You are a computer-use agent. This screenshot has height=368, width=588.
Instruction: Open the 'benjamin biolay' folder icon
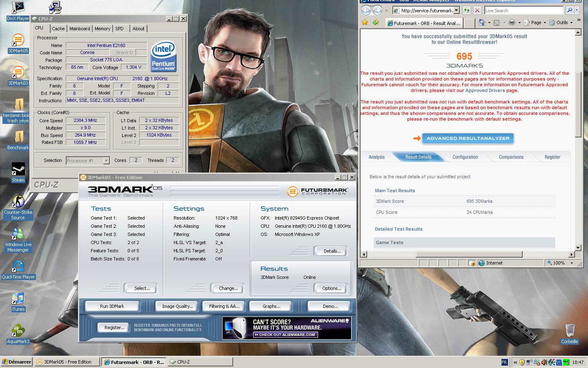(x=18, y=110)
